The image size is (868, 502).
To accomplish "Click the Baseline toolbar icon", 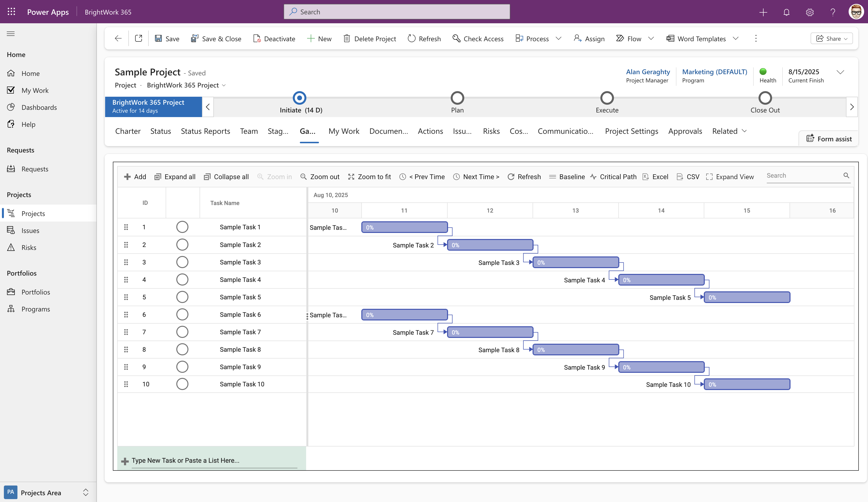I will click(552, 176).
